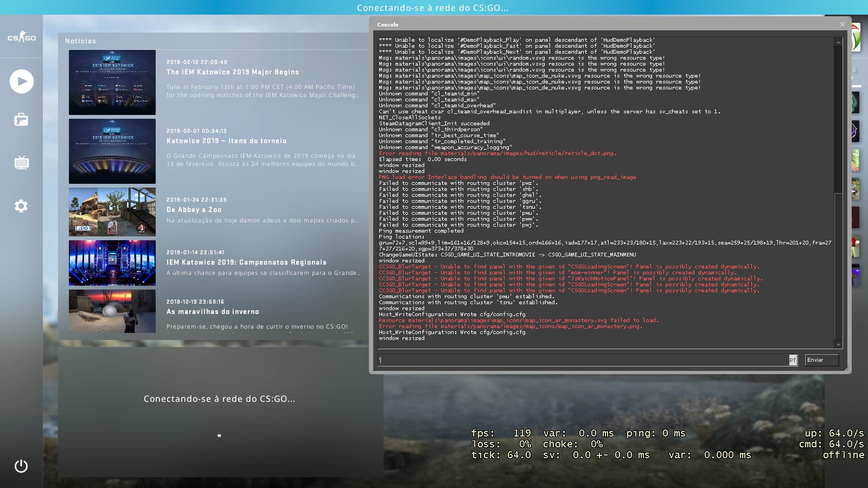
Task: Click the console scrollbar up arrow
Action: [838, 42]
